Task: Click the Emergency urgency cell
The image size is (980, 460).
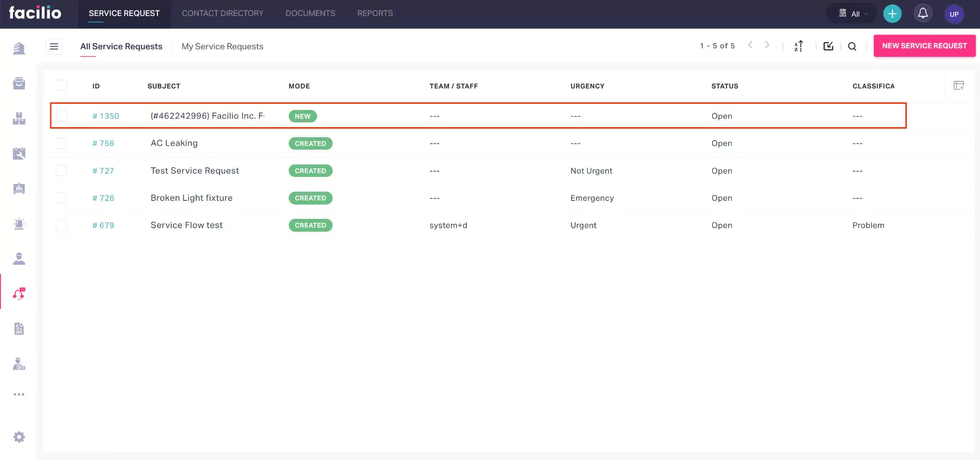Action: coord(592,198)
